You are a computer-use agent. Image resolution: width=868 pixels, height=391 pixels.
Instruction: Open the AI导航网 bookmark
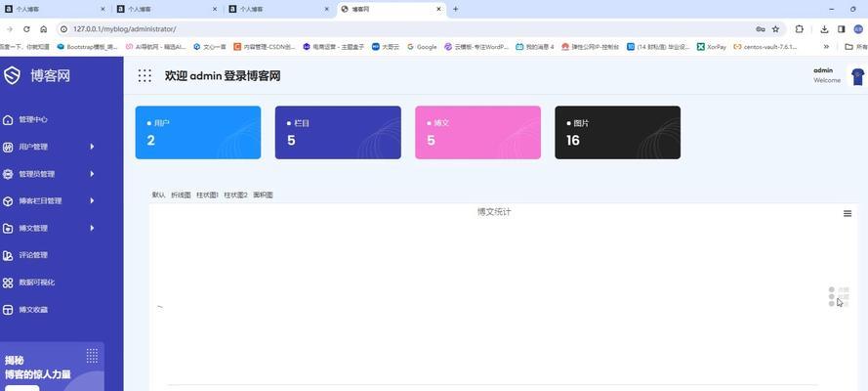point(155,47)
